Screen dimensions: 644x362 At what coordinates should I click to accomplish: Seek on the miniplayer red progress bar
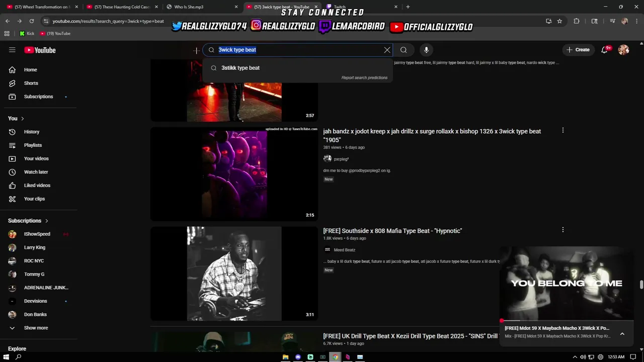tap(567, 320)
